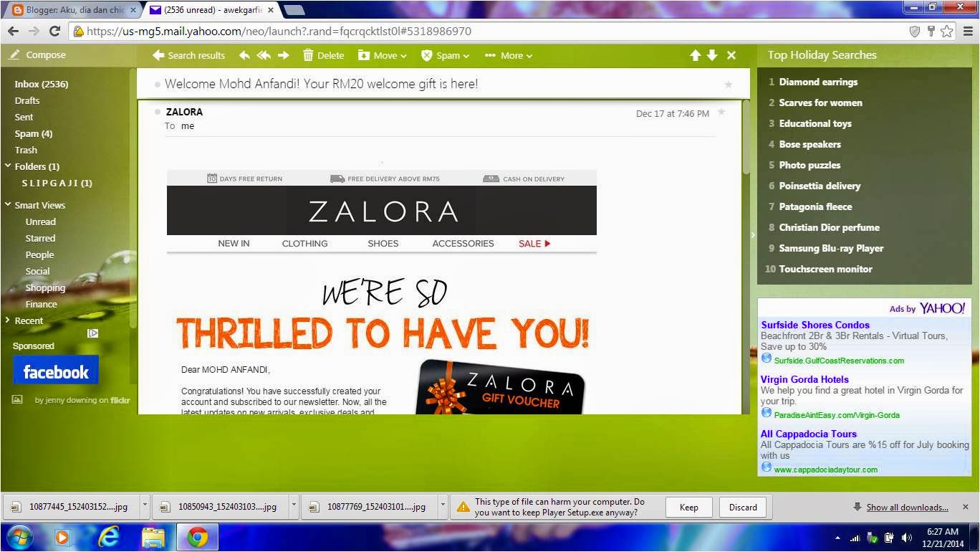Click SALE in Zalora email
This screenshot has height=552, width=980.
point(534,244)
